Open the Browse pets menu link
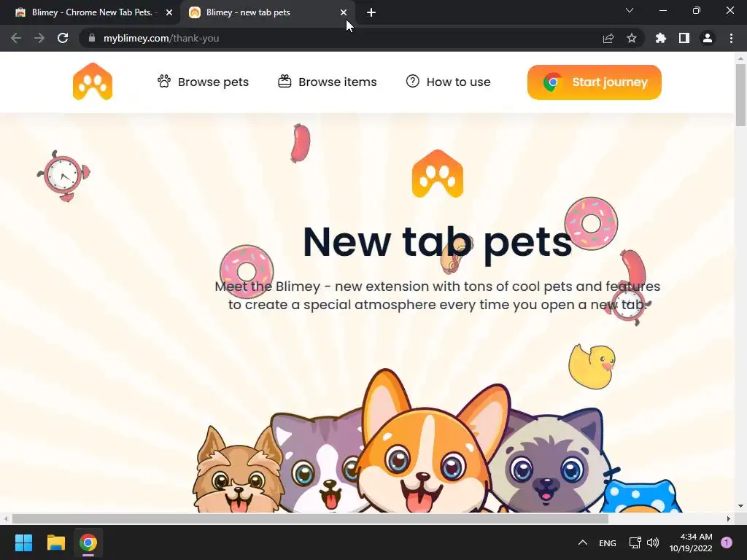The width and height of the screenshot is (747, 560). [203, 82]
